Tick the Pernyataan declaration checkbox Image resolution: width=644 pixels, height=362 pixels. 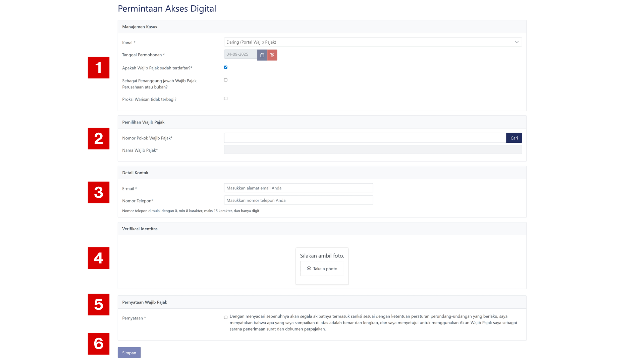tap(226, 317)
